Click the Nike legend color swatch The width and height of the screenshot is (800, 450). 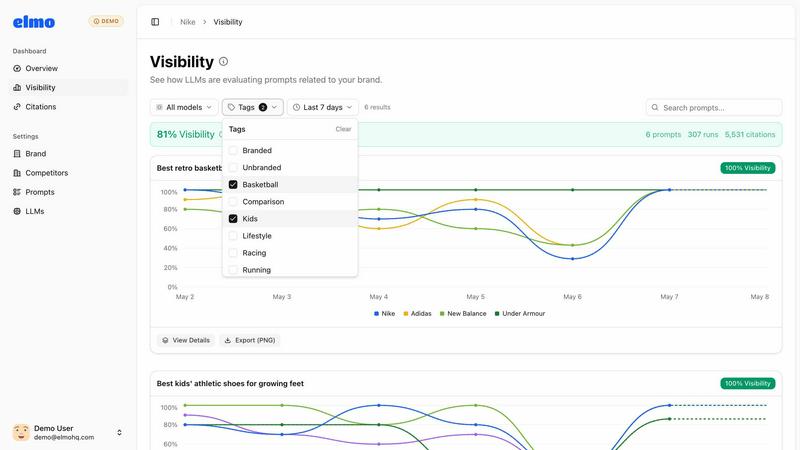(x=377, y=314)
